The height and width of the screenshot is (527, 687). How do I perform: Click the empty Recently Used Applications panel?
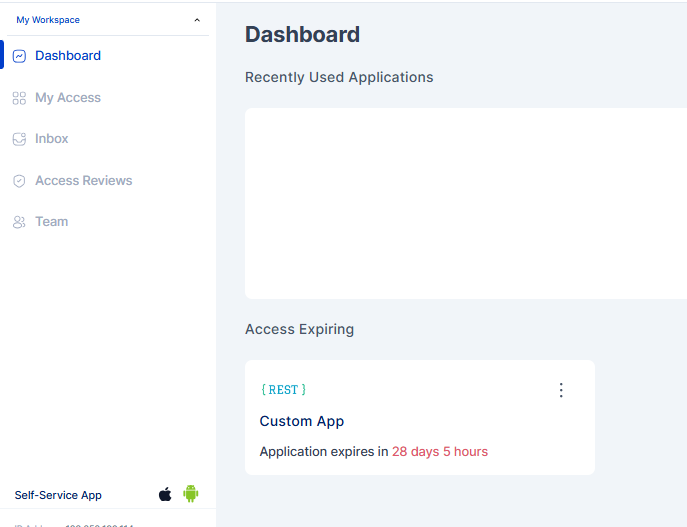(x=465, y=203)
